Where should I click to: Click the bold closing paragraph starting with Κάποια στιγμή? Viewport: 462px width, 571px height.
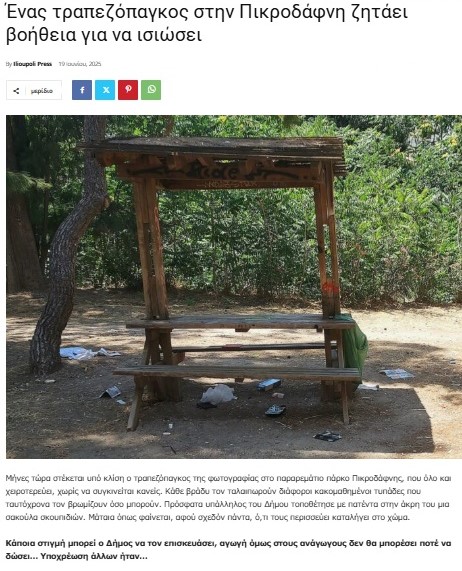(x=229, y=550)
